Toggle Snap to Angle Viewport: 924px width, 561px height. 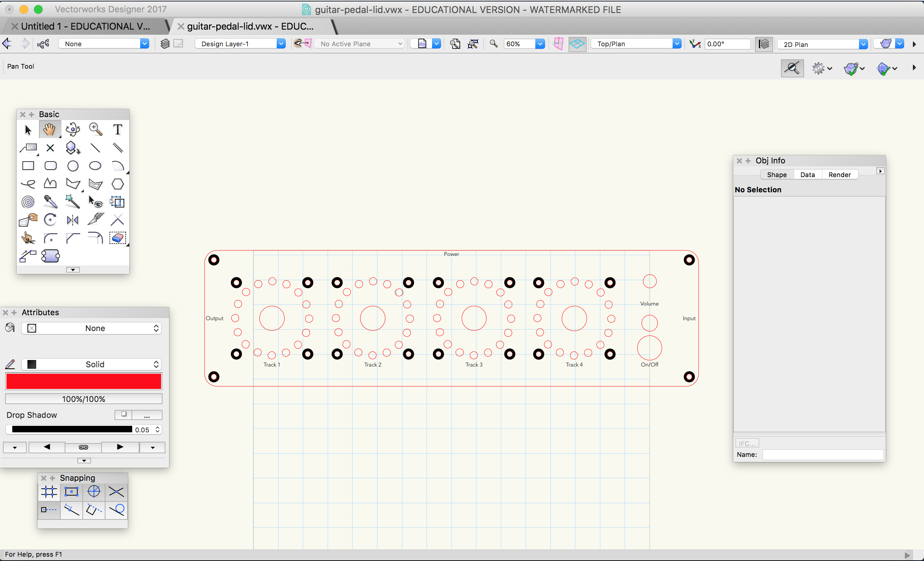click(94, 492)
